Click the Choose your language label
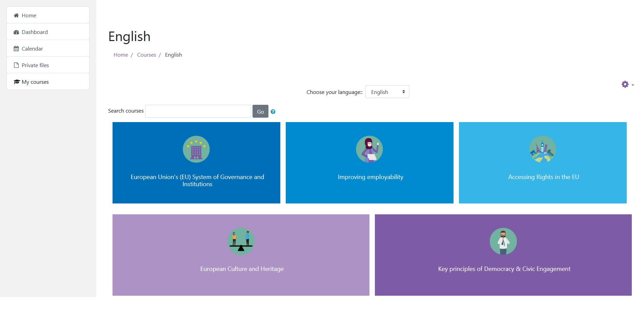 pos(335,92)
